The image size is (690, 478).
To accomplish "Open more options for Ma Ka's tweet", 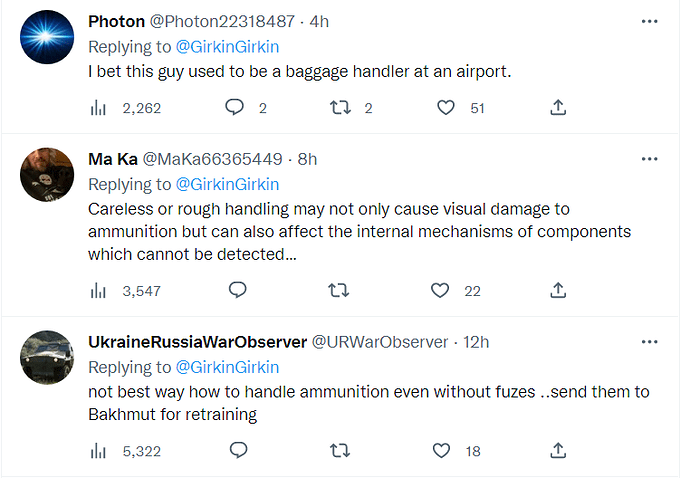I will (650, 159).
